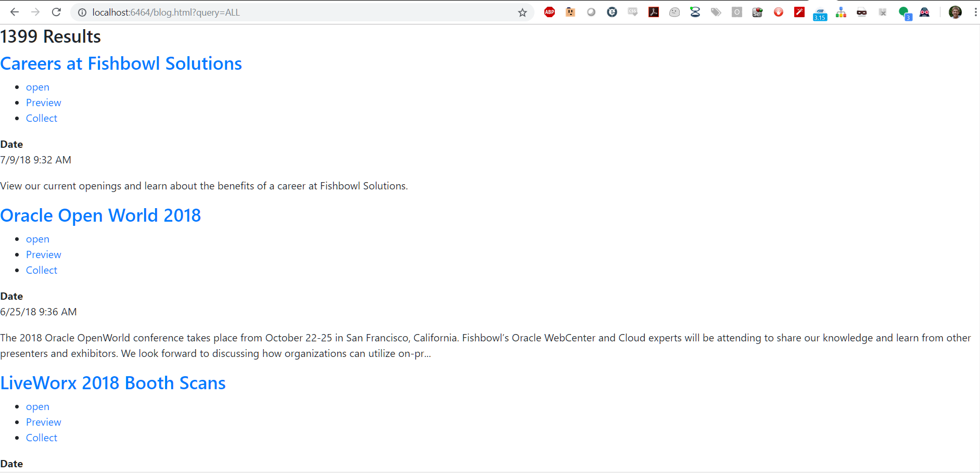Click 'open' under Oracle Open World 2018
The height and width of the screenshot is (473, 980).
tap(37, 239)
